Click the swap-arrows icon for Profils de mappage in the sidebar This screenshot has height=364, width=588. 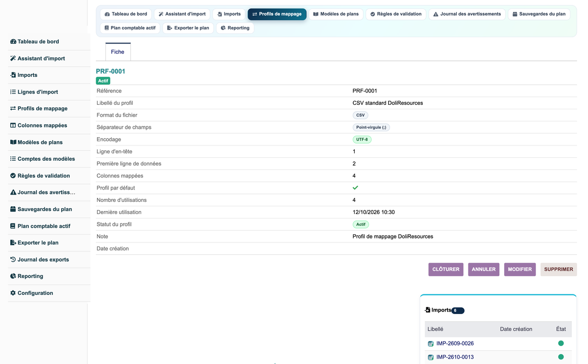click(13, 108)
